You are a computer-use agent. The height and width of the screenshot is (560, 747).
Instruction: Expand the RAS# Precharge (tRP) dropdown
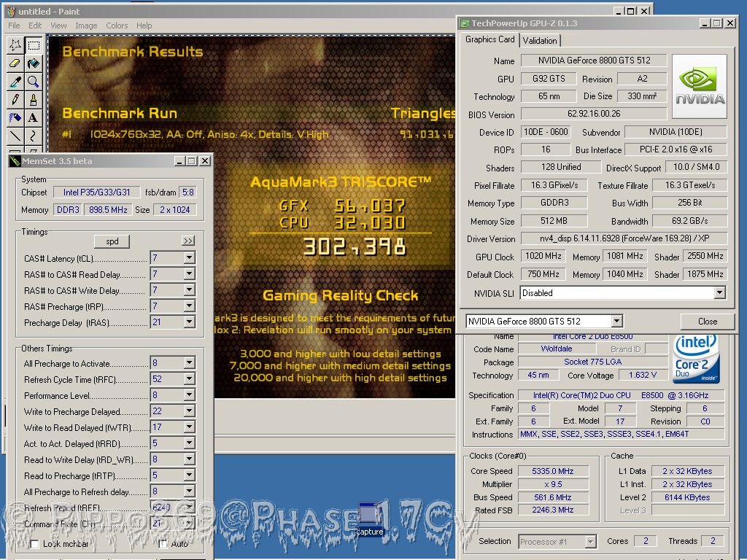(x=189, y=306)
